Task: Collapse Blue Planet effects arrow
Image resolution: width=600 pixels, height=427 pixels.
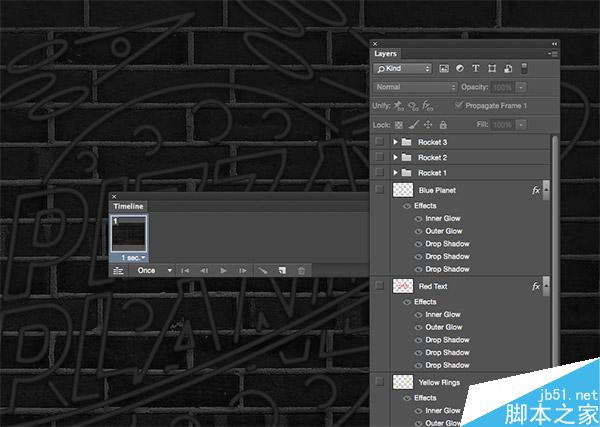Action: pos(546,190)
